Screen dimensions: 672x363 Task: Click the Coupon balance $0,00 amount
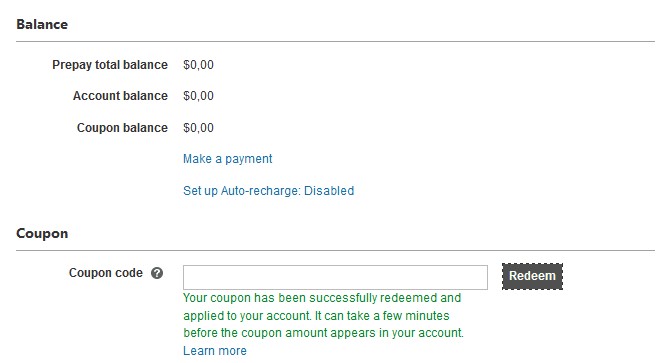(198, 128)
